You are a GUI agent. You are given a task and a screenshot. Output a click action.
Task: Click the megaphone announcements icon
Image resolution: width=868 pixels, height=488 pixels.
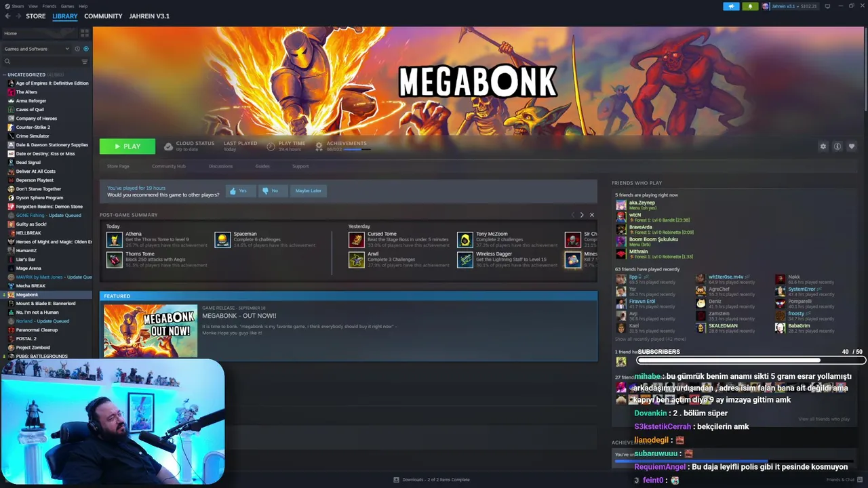click(731, 6)
